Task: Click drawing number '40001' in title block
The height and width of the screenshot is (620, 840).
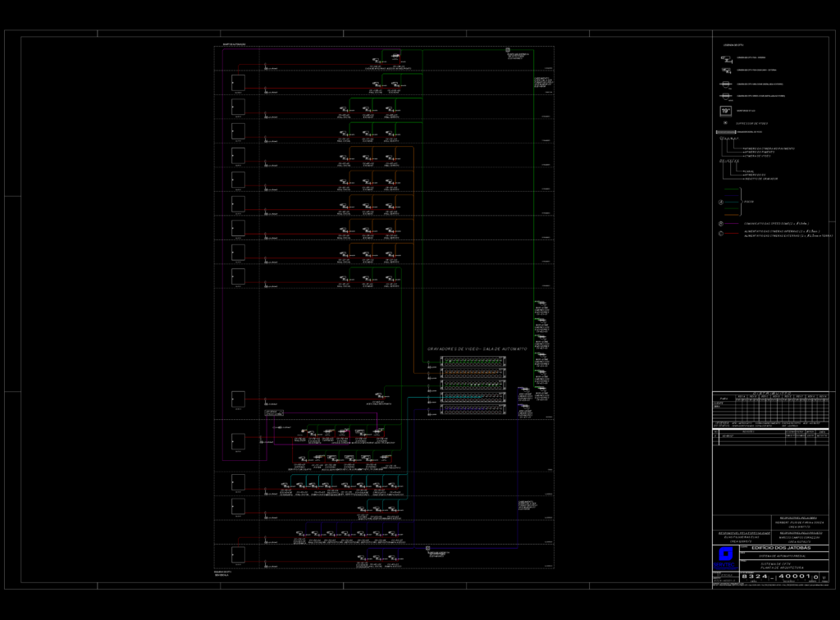Action: (x=795, y=576)
